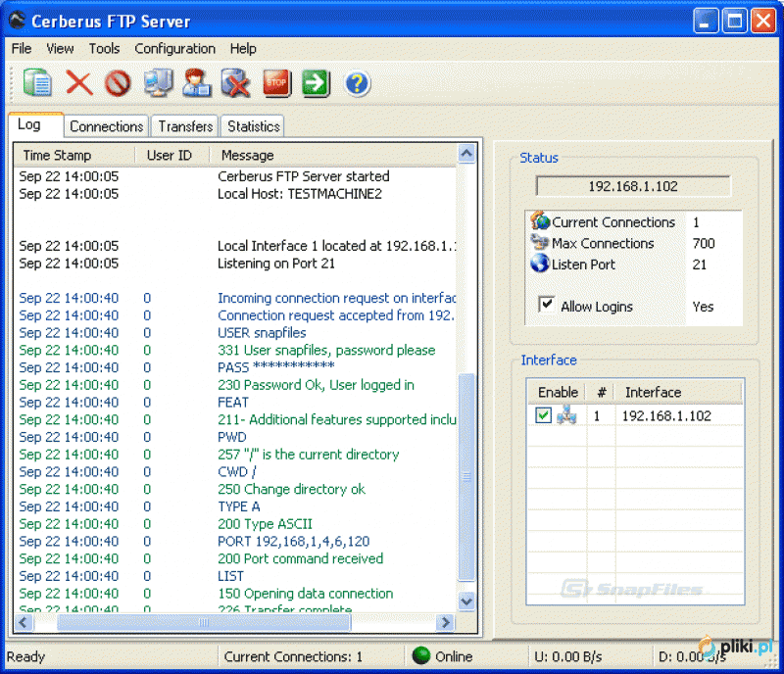Click the Interface column header

679,392
